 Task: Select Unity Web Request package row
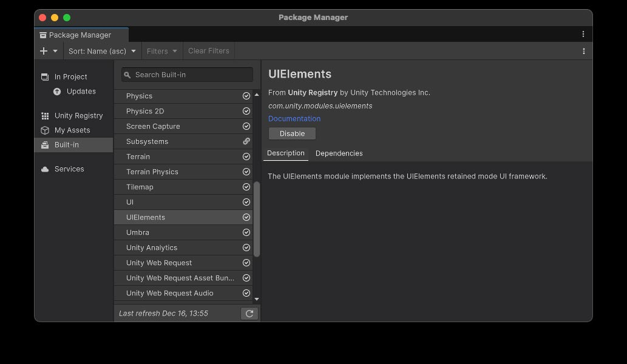pos(183,263)
